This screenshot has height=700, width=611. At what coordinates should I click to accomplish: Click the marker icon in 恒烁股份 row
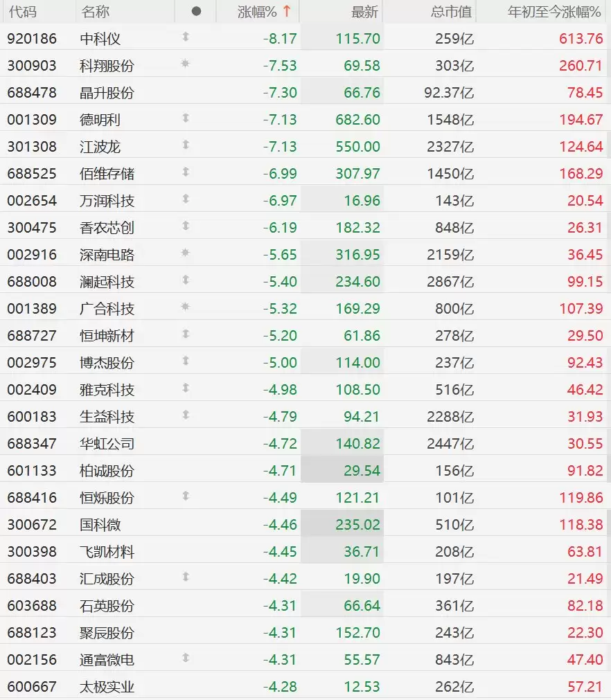[186, 496]
